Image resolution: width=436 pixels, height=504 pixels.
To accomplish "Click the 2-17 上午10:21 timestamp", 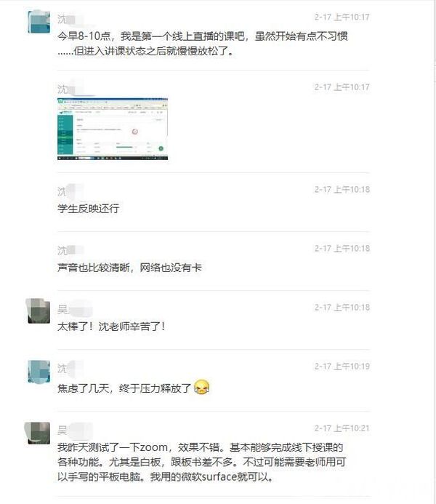I will [x=342, y=428].
